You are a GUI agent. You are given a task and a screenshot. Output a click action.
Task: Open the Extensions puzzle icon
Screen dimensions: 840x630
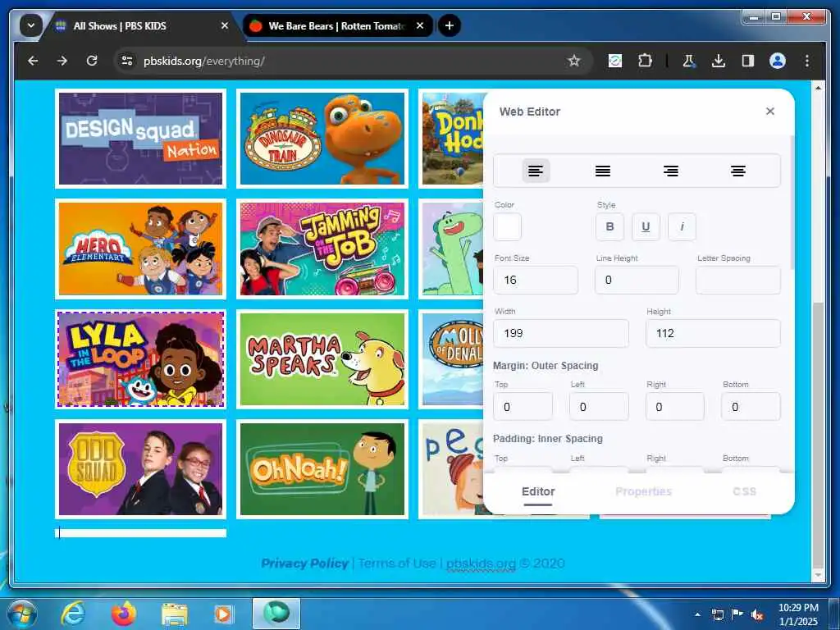(645, 61)
